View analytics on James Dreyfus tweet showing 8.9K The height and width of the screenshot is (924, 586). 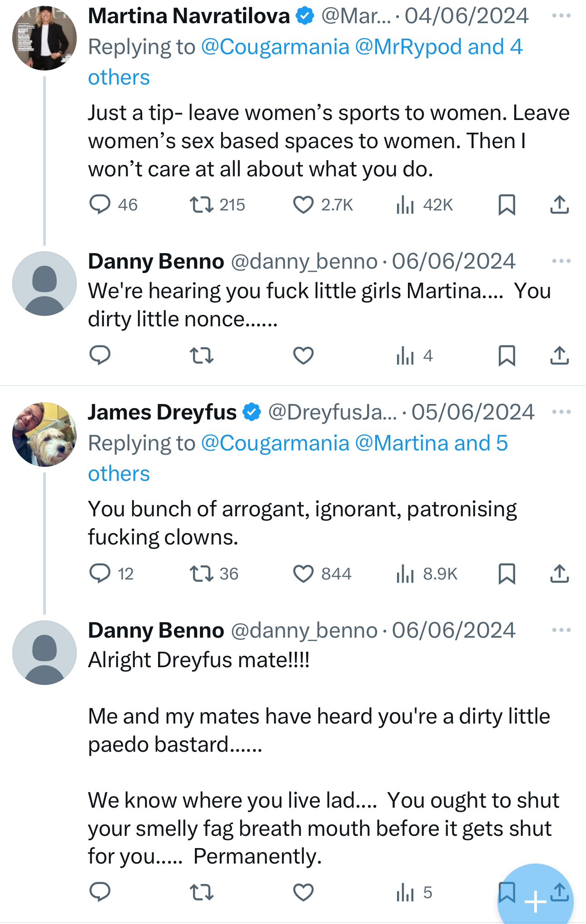405,574
